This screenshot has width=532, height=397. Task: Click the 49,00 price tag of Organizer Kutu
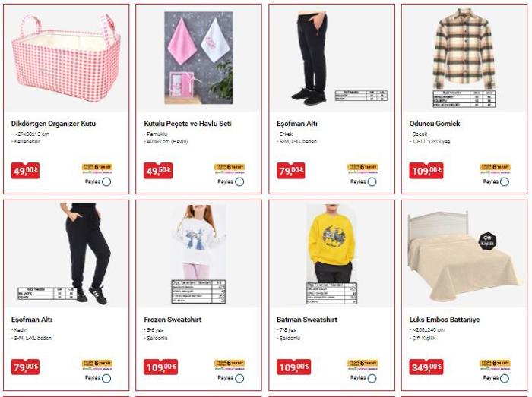[25, 170]
